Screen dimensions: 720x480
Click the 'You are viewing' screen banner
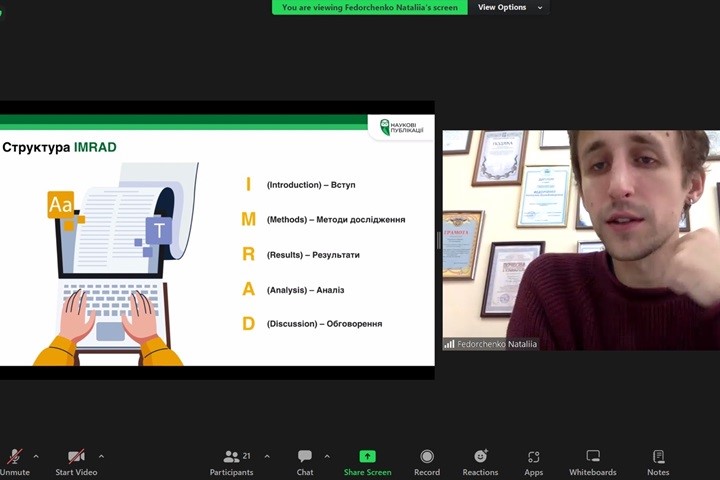pyautogui.click(x=369, y=7)
